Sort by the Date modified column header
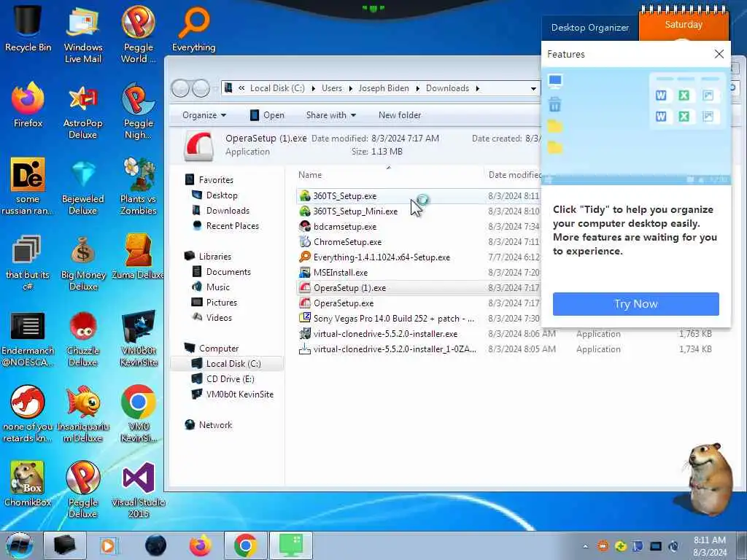Screen dimensions: 747x560 pyautogui.click(x=514, y=175)
